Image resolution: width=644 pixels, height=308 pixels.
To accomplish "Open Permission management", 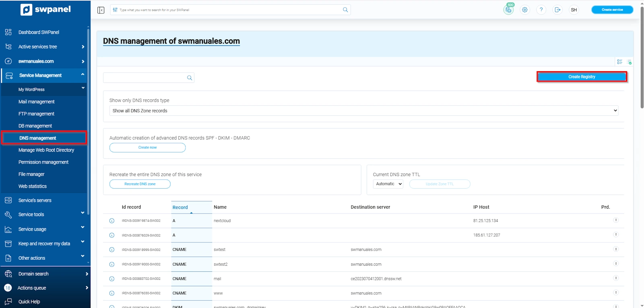I will click(x=43, y=162).
